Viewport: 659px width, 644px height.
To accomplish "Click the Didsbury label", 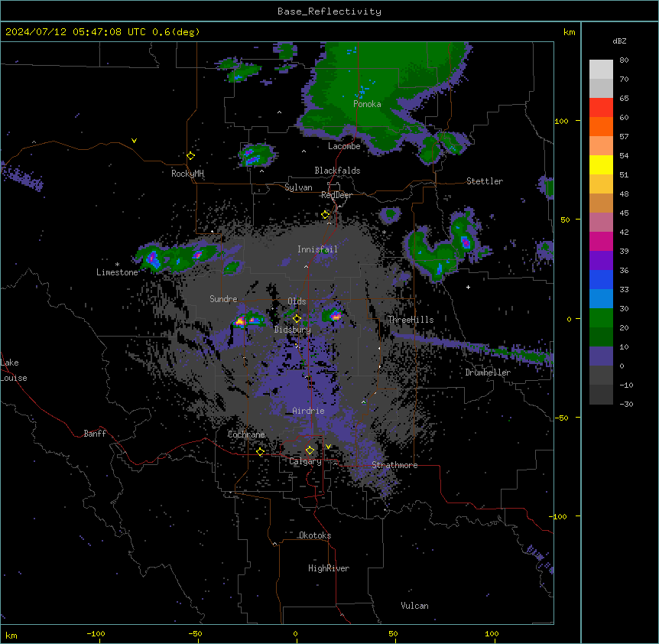I will 293,330.
